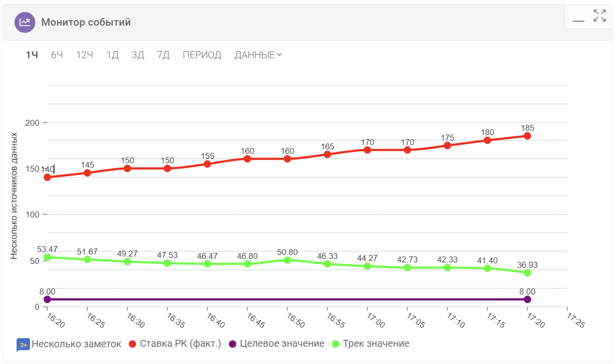
Task: Select the 6Ч time range
Action: pyautogui.click(x=57, y=55)
